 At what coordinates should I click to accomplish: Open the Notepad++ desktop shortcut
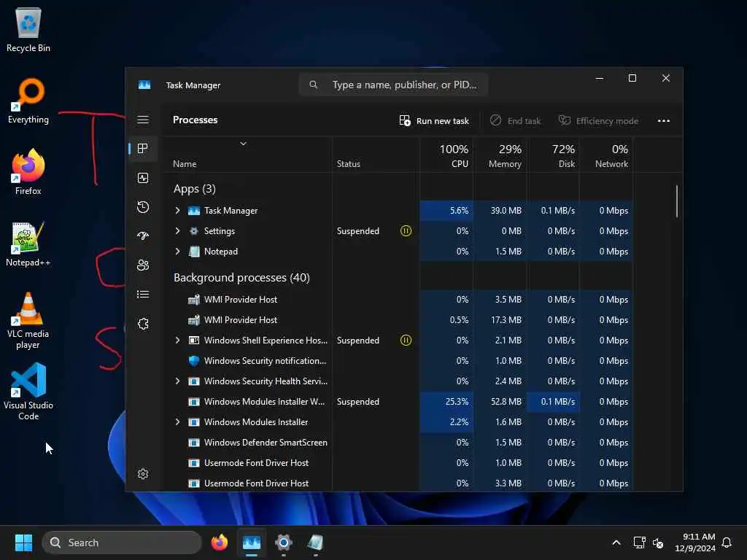click(x=28, y=244)
